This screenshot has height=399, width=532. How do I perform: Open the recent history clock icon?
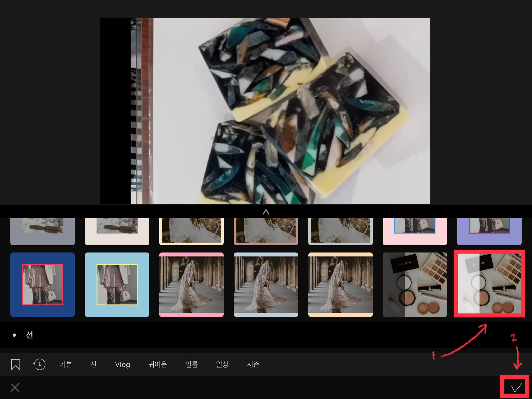pyautogui.click(x=39, y=364)
